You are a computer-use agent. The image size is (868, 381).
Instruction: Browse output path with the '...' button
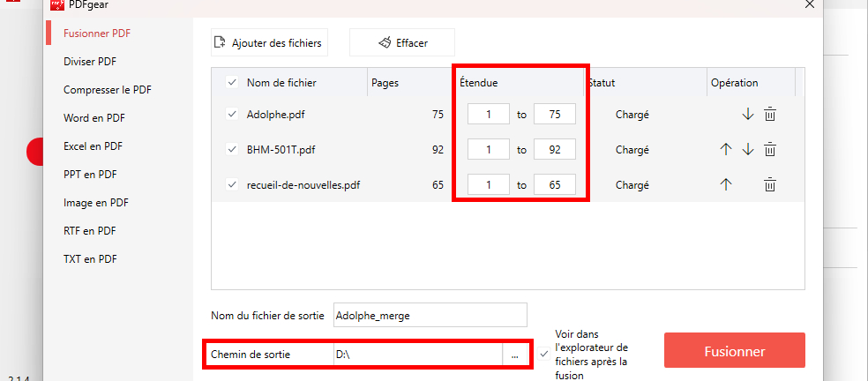coord(515,355)
